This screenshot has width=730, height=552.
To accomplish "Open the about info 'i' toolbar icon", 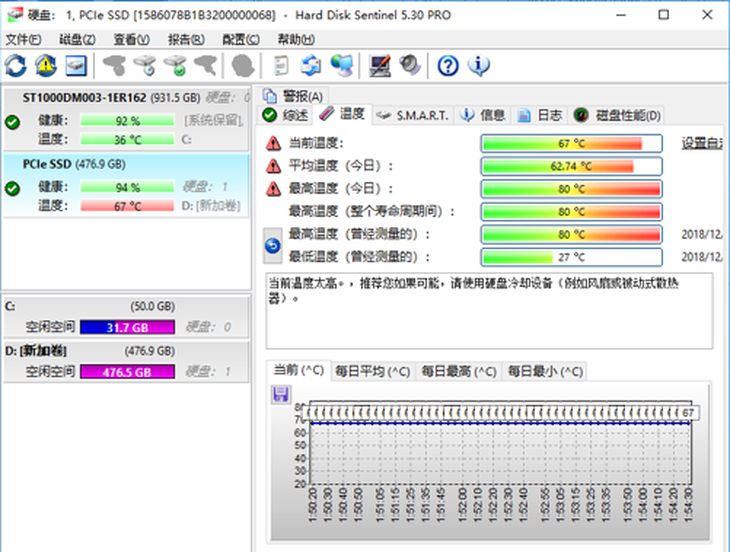I will 479,65.
